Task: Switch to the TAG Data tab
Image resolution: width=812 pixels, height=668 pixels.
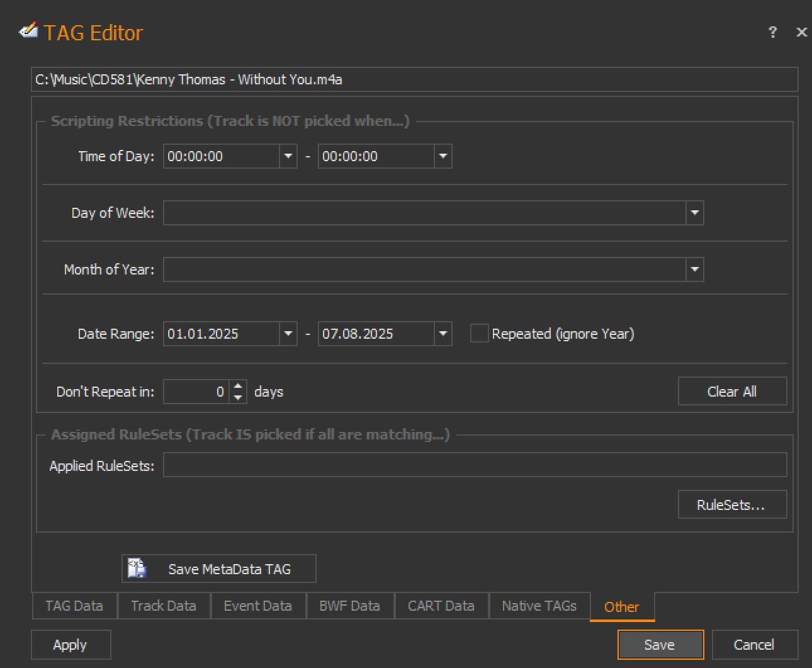Action: [x=74, y=606]
